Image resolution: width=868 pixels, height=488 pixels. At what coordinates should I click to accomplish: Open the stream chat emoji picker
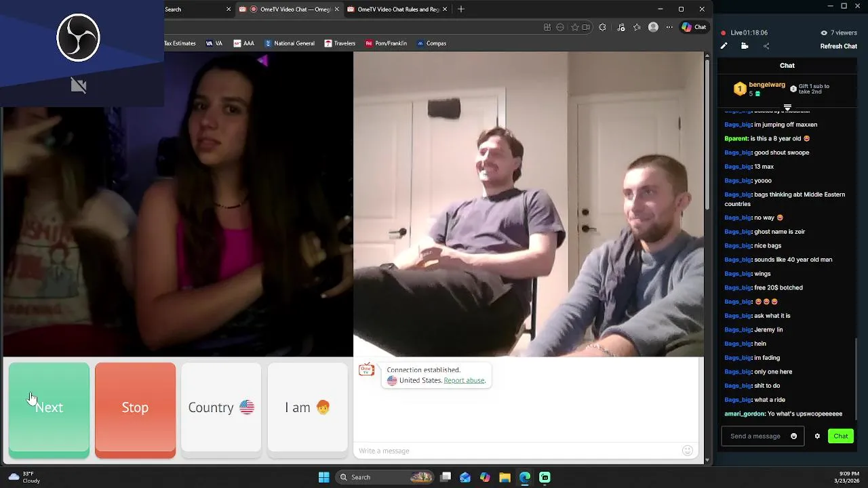794,436
